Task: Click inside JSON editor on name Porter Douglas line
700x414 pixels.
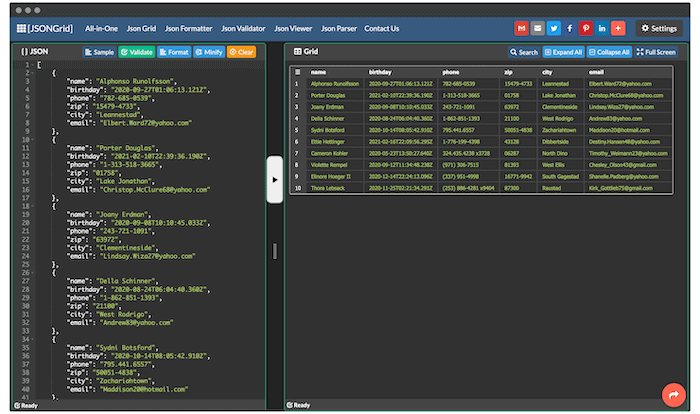Action: 112,148
